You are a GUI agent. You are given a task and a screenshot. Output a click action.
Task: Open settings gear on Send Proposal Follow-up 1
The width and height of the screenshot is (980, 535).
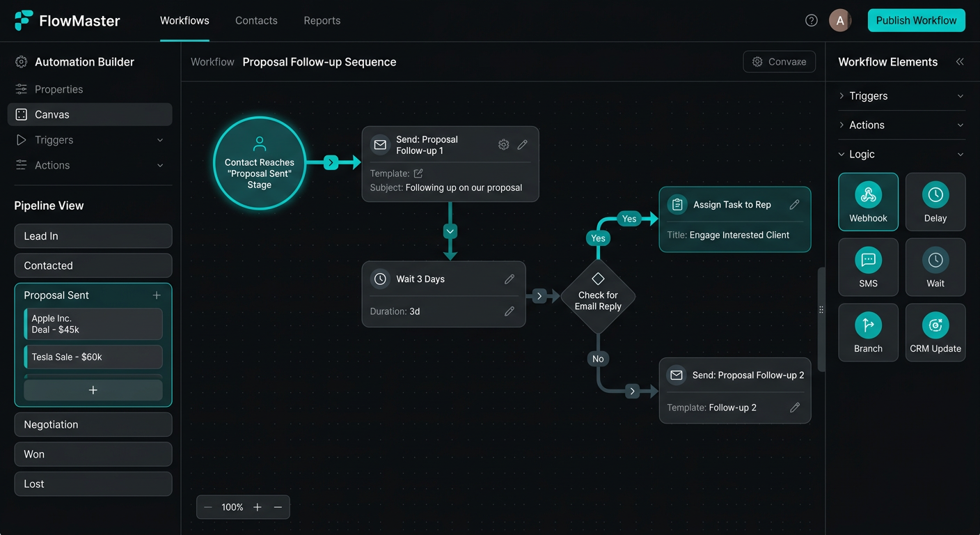click(x=503, y=144)
